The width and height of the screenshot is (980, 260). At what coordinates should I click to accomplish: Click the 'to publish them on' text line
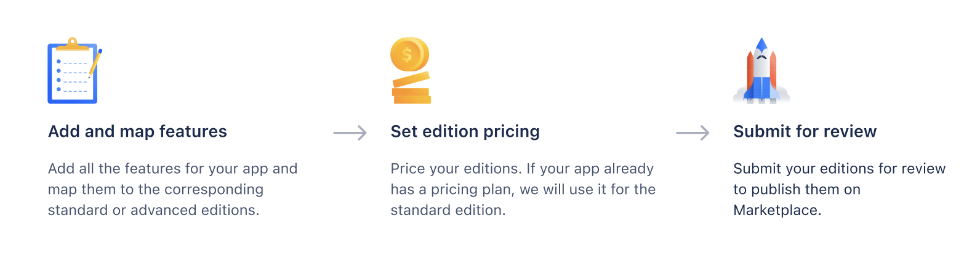(x=797, y=189)
